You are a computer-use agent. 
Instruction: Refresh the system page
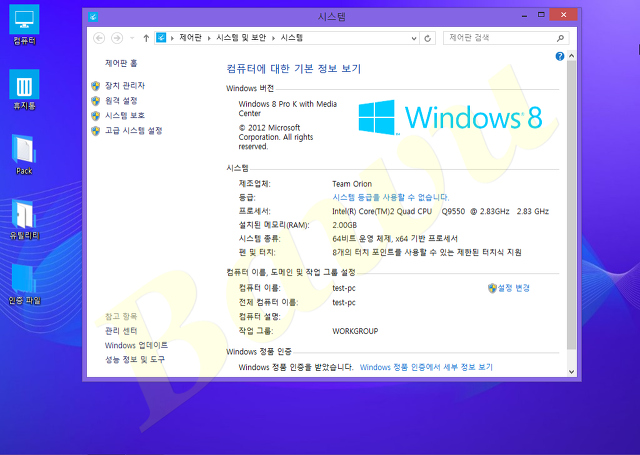tap(427, 38)
